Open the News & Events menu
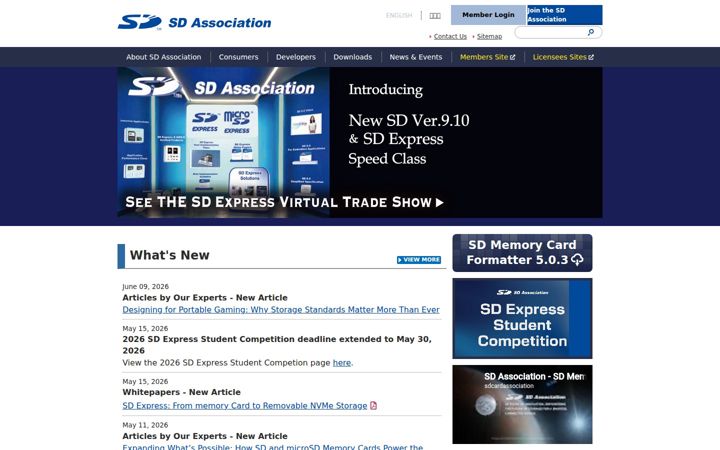 click(416, 57)
